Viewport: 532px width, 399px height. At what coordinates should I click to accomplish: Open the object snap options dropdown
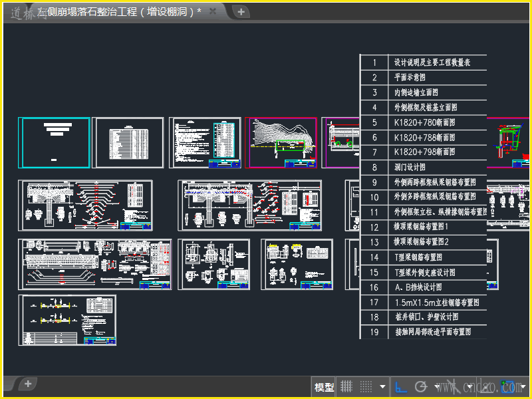coord(523,386)
